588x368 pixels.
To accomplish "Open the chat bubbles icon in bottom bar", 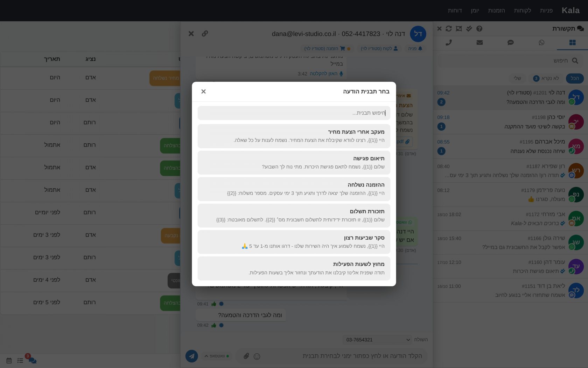I will click(x=33, y=360).
